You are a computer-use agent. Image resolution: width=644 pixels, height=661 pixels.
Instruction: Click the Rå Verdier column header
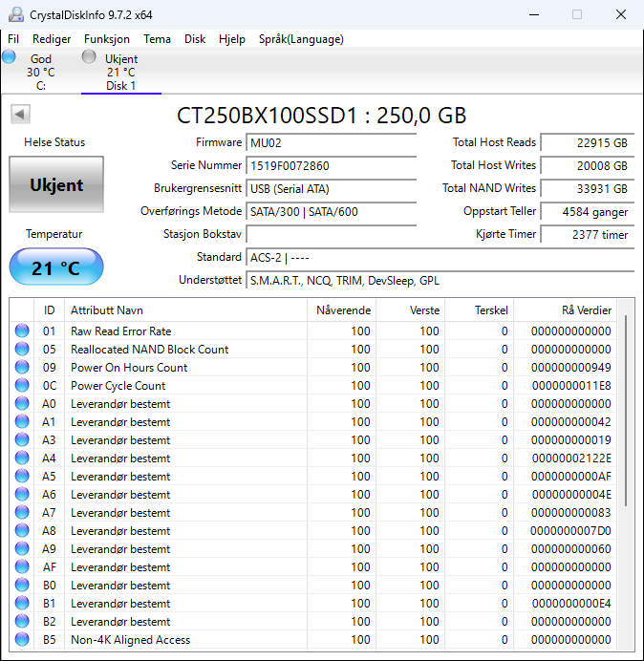[565, 310]
